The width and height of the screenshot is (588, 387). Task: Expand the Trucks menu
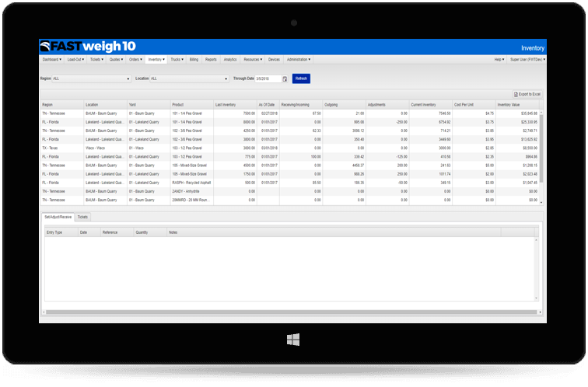point(177,60)
